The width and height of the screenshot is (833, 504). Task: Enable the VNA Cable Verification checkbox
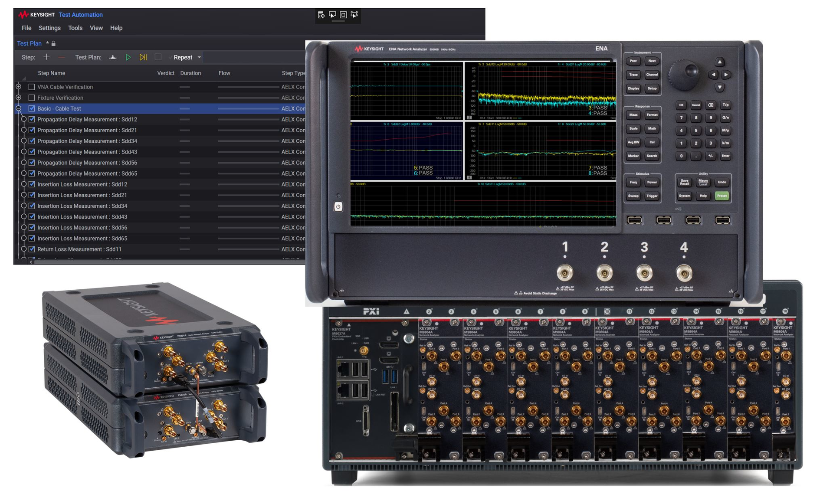tap(31, 87)
